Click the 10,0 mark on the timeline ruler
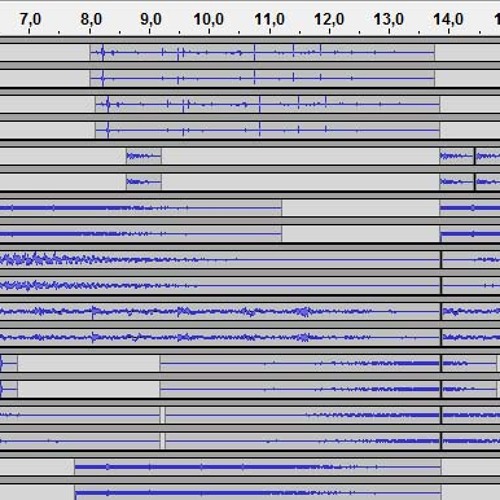 (208, 19)
